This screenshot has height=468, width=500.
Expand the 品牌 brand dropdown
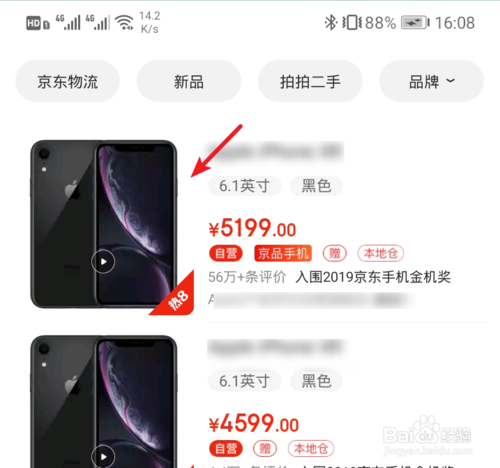[432, 81]
